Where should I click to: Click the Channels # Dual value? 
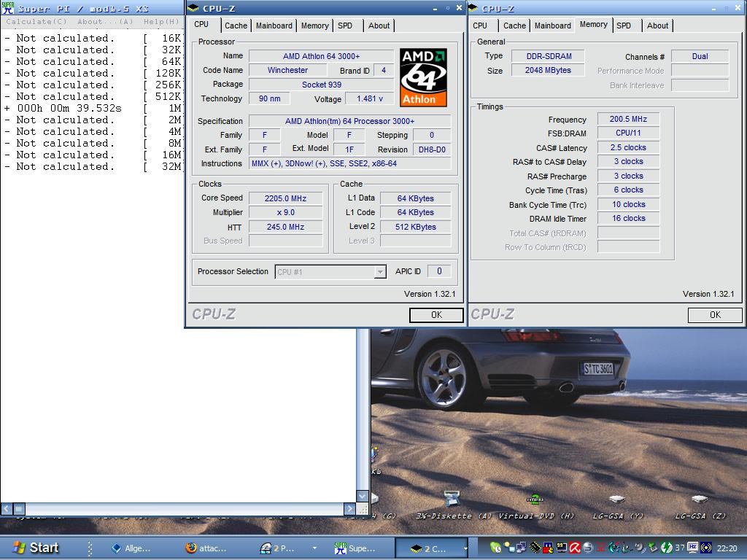700,56
